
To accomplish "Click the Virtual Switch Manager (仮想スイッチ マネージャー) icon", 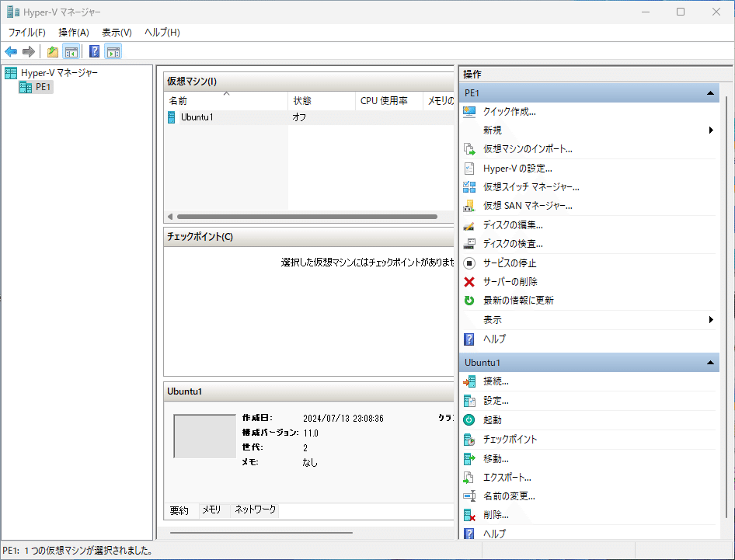I will pos(469,187).
